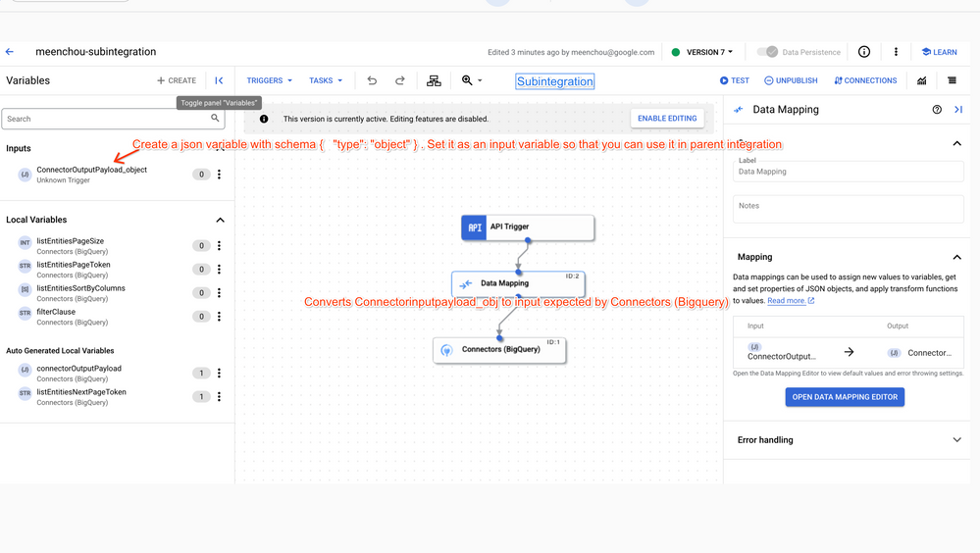The width and height of the screenshot is (980, 553).
Task: Open the TRIGGERS dropdown menu
Action: [270, 80]
